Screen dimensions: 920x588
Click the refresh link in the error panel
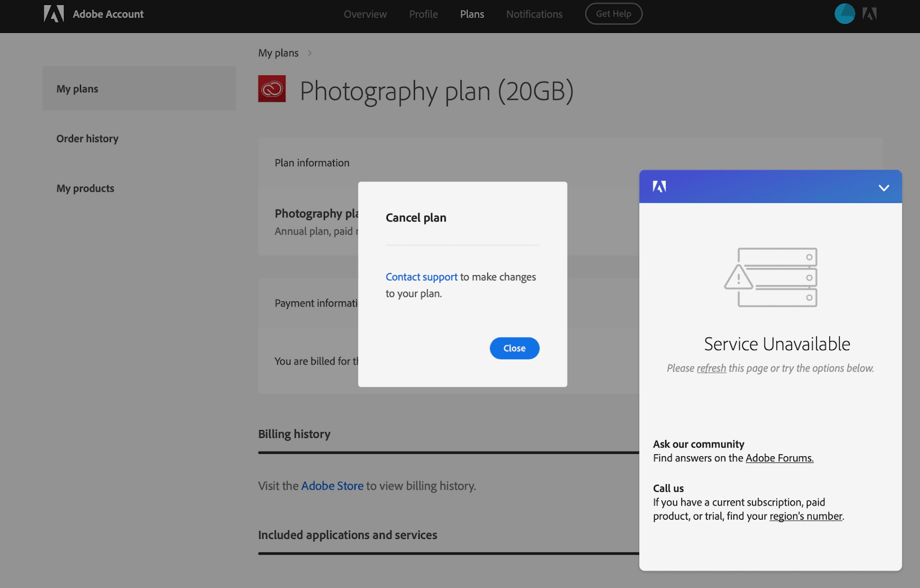click(x=711, y=368)
